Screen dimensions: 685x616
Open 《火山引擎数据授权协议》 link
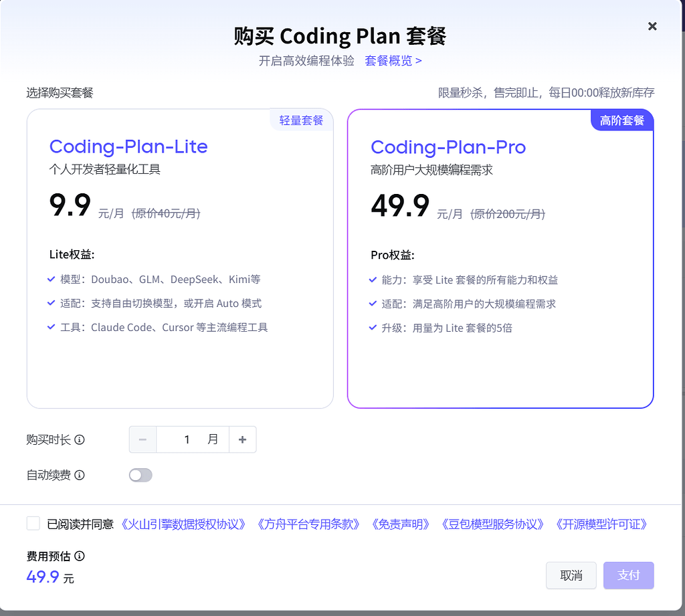pos(183,524)
